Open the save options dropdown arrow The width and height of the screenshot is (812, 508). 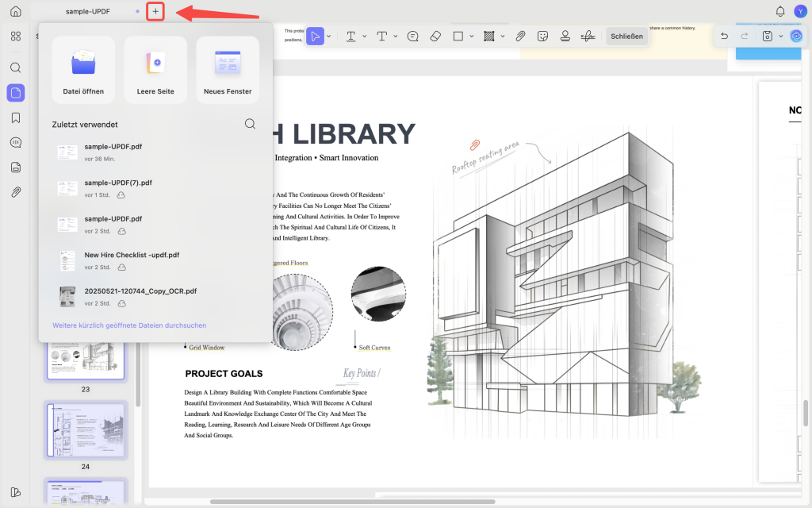point(781,37)
